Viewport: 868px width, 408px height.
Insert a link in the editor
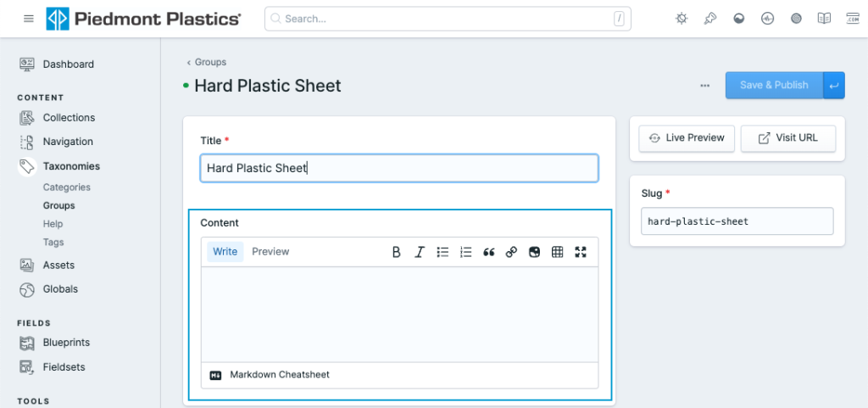tap(511, 253)
